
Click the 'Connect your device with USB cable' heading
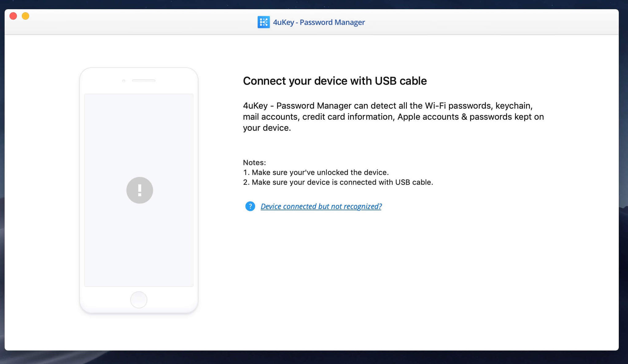click(x=335, y=81)
